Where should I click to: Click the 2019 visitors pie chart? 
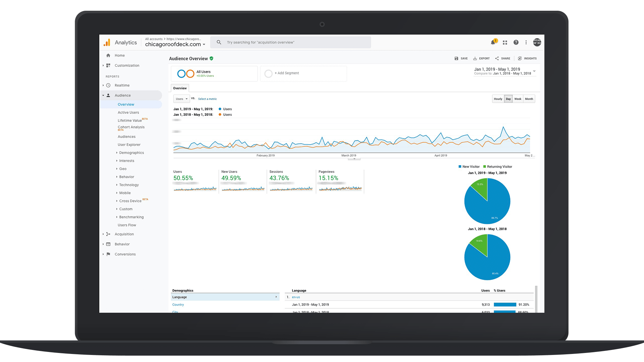pos(487,201)
